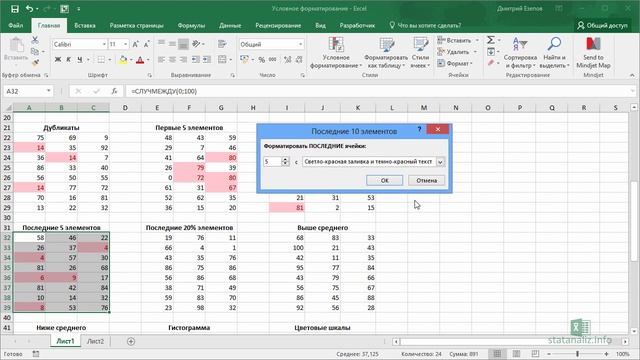Toggle italic formatting (К)
The width and height of the screenshot is (640, 360).
(x=69, y=60)
